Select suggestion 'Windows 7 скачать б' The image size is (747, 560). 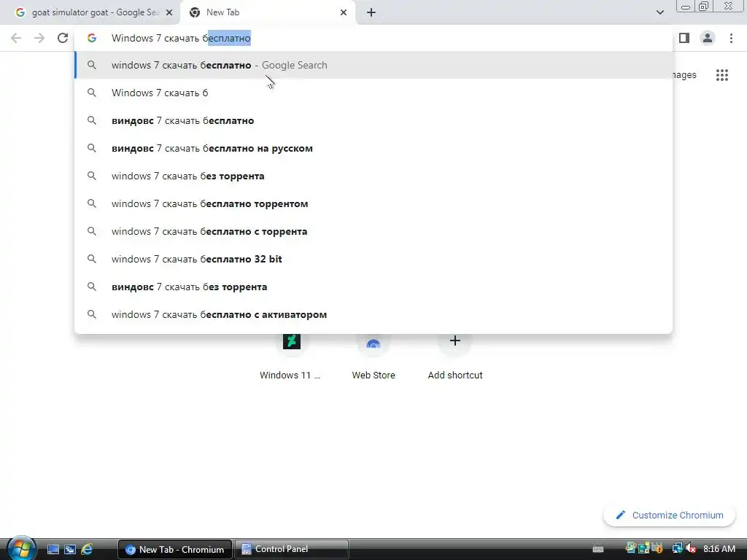pos(373,93)
